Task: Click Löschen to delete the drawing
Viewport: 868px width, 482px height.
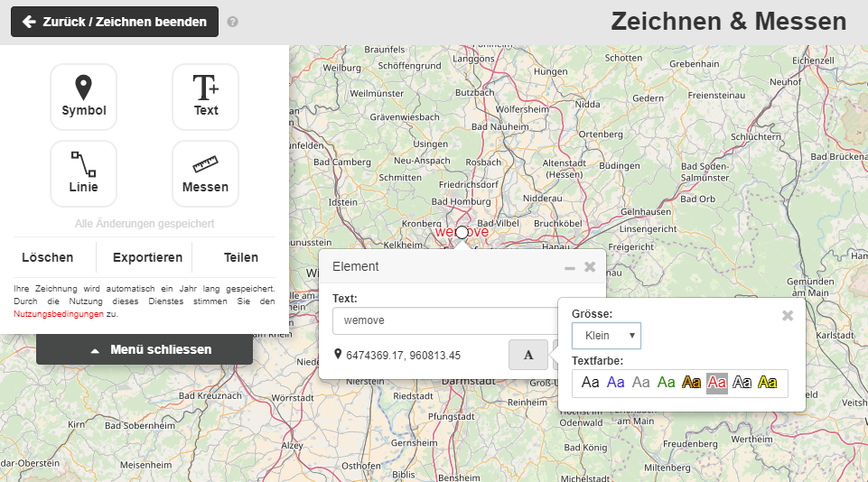Action: coord(48,257)
